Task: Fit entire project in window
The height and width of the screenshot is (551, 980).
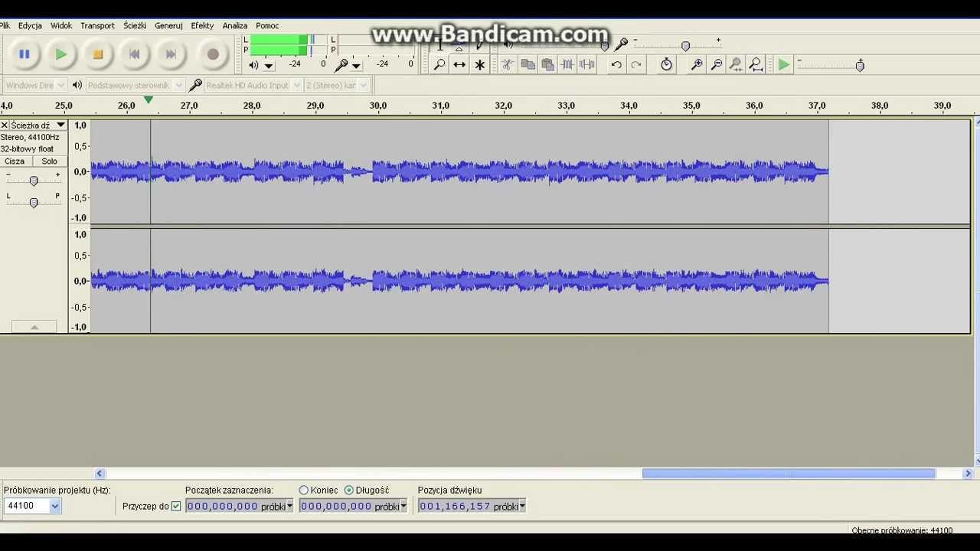Action: coord(756,65)
